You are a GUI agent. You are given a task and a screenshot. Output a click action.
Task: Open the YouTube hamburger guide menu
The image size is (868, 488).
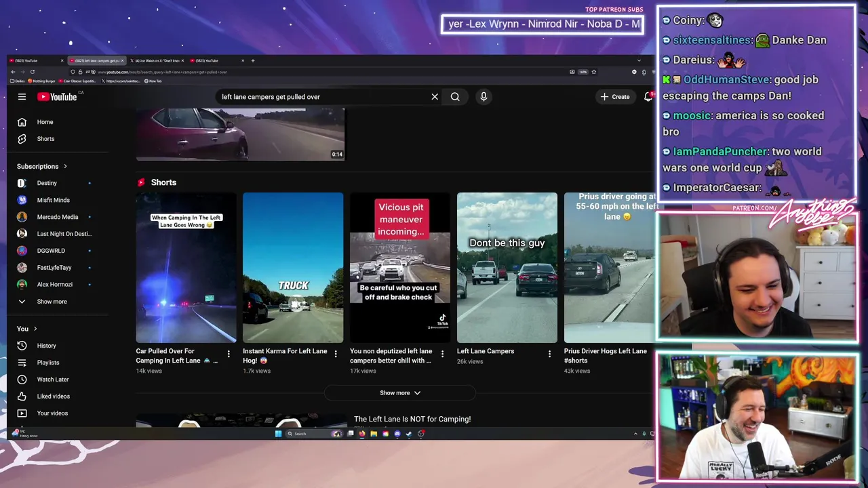pyautogui.click(x=22, y=97)
